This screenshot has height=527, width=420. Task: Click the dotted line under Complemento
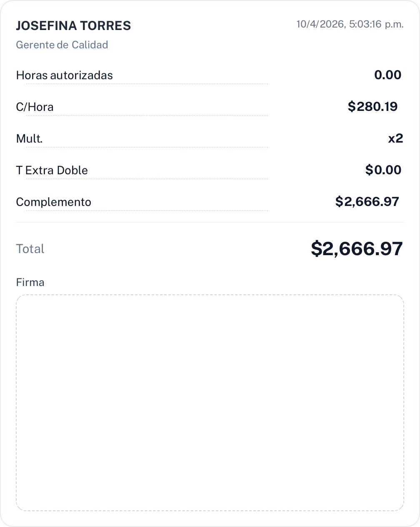(147, 211)
